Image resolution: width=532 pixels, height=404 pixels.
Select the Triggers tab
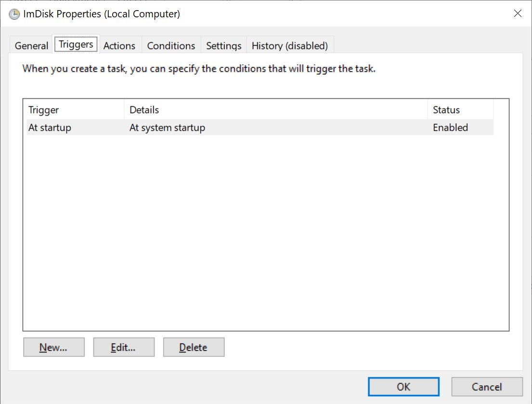point(76,44)
